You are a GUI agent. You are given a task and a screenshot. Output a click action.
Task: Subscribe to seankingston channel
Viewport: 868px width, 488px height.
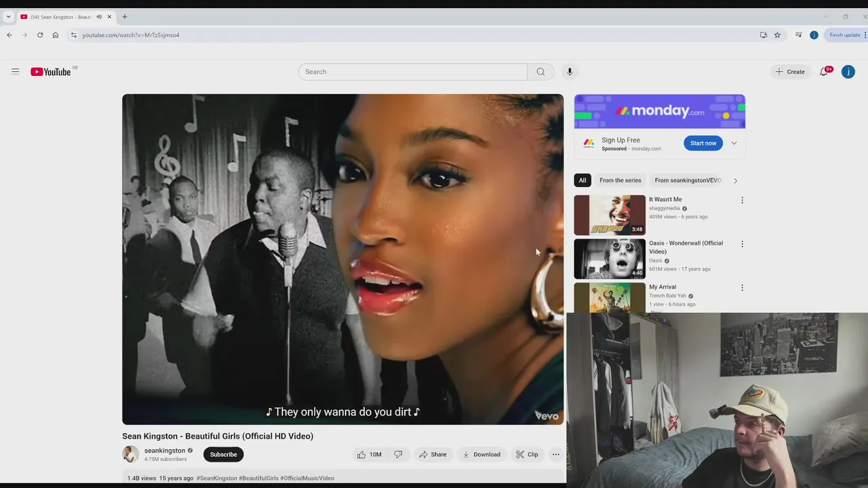223,455
